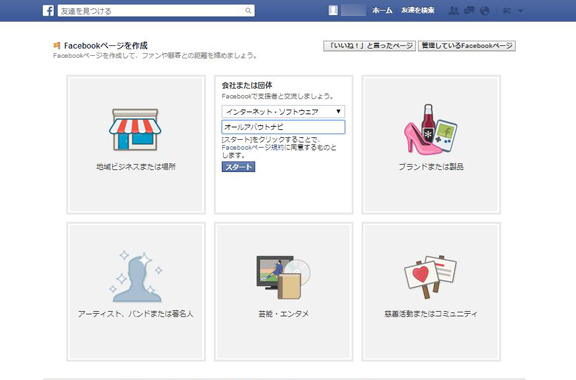Image resolution: width=576 pixels, height=380 pixels.
Task: Select the cause or community signs icon
Action: click(x=431, y=277)
